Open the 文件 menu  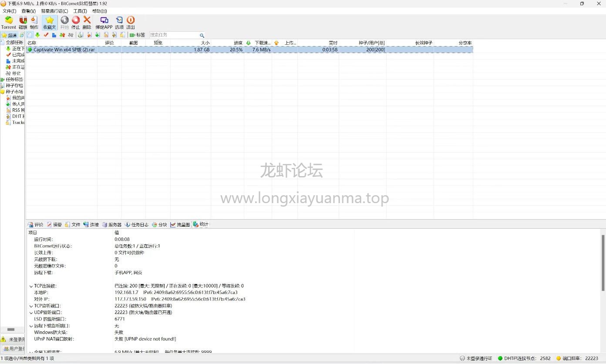point(9,11)
